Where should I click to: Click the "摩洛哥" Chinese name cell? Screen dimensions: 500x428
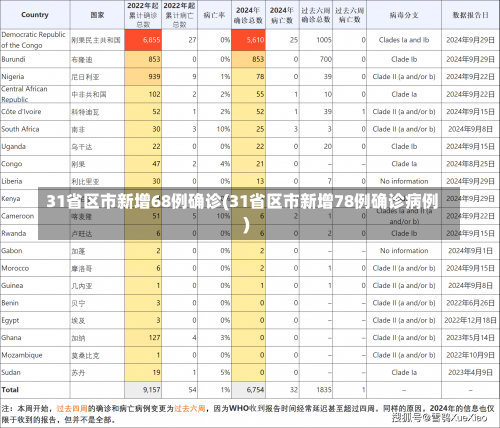pyautogui.click(x=97, y=268)
